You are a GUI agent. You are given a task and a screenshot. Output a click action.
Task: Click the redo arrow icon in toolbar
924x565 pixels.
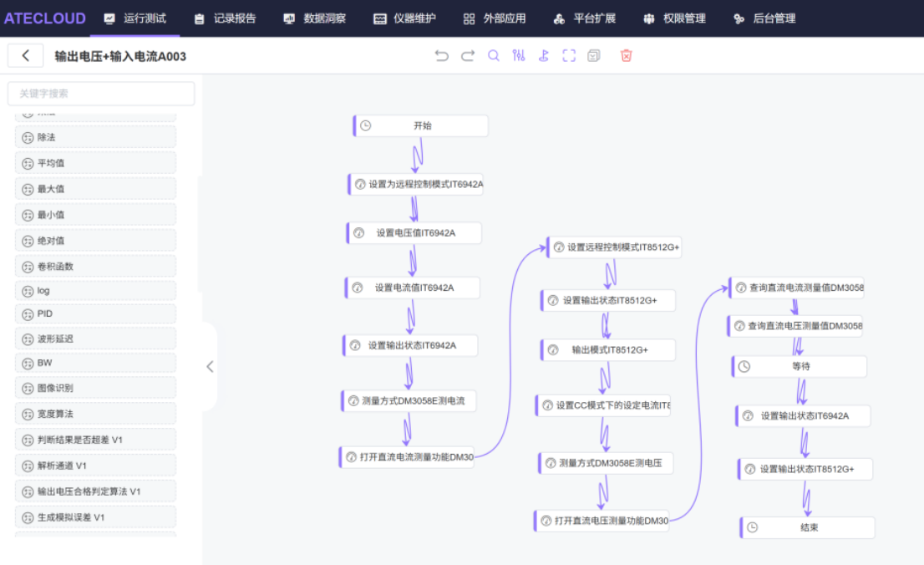click(467, 55)
